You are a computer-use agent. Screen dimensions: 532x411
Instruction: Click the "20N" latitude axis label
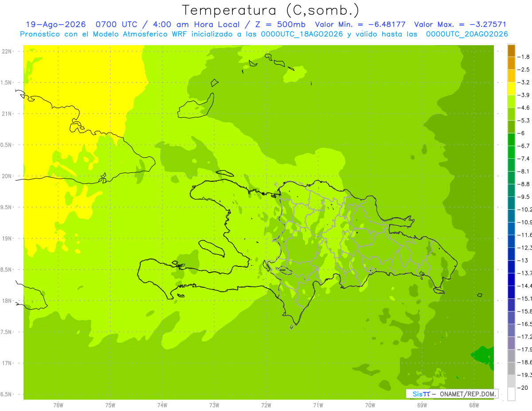pyautogui.click(x=6, y=176)
